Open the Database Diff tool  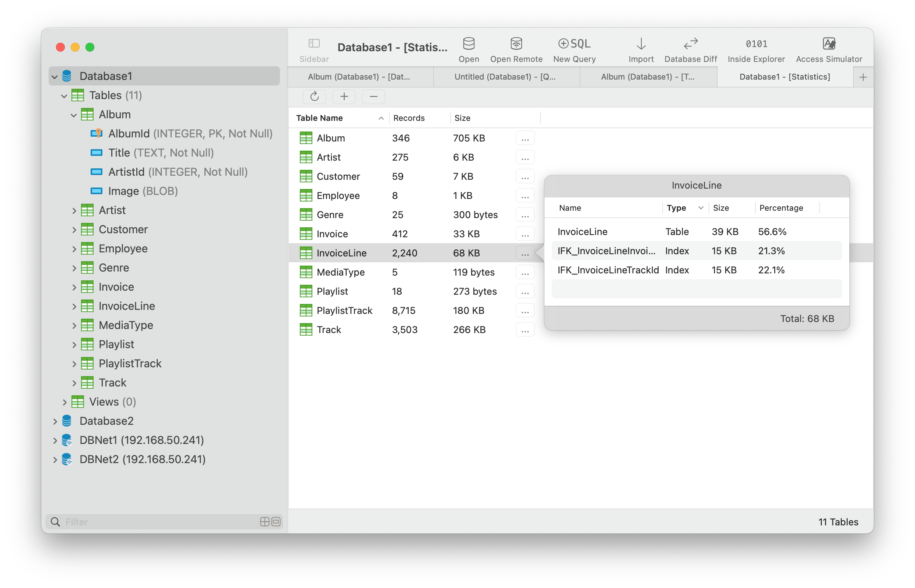pos(691,50)
